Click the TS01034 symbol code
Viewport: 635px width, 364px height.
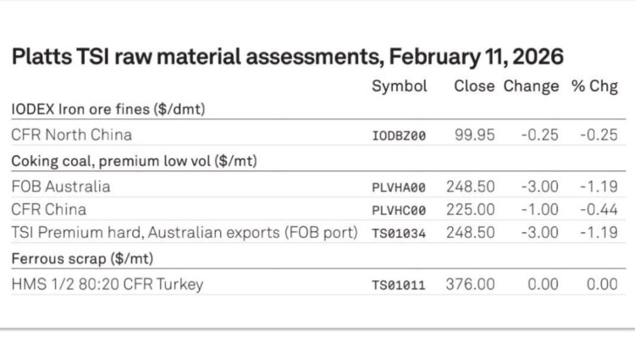(400, 233)
